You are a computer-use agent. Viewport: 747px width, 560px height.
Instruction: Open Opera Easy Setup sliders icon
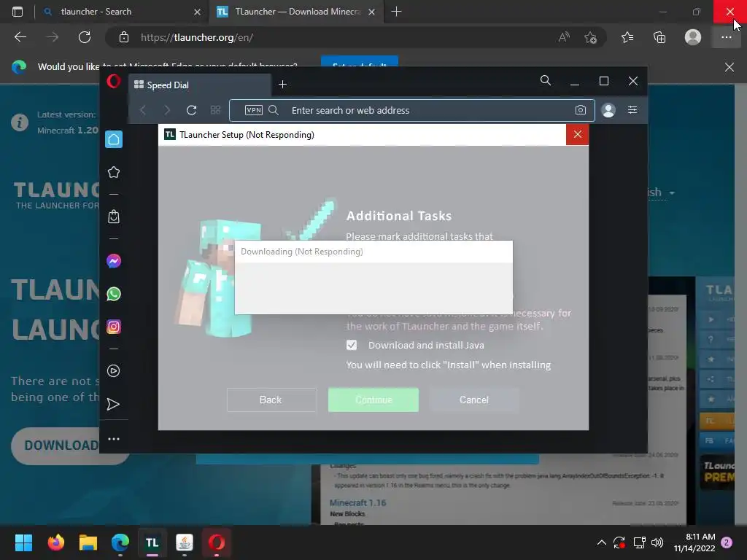click(632, 110)
